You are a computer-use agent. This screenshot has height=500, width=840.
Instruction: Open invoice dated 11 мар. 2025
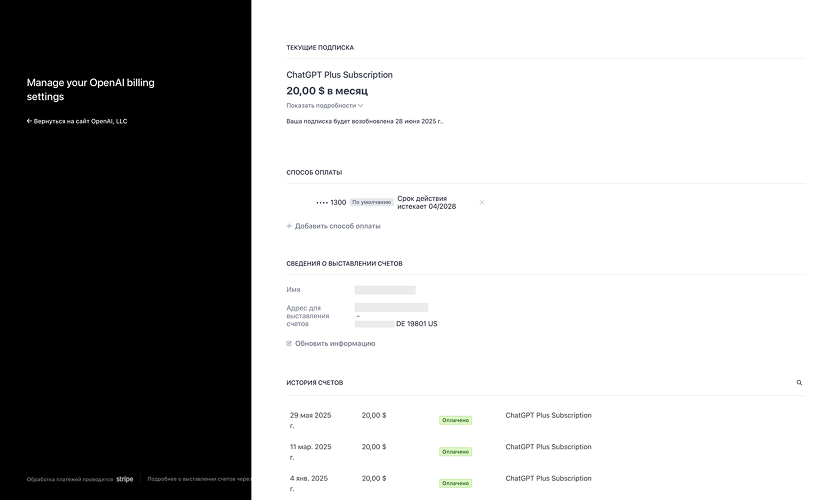click(x=311, y=452)
